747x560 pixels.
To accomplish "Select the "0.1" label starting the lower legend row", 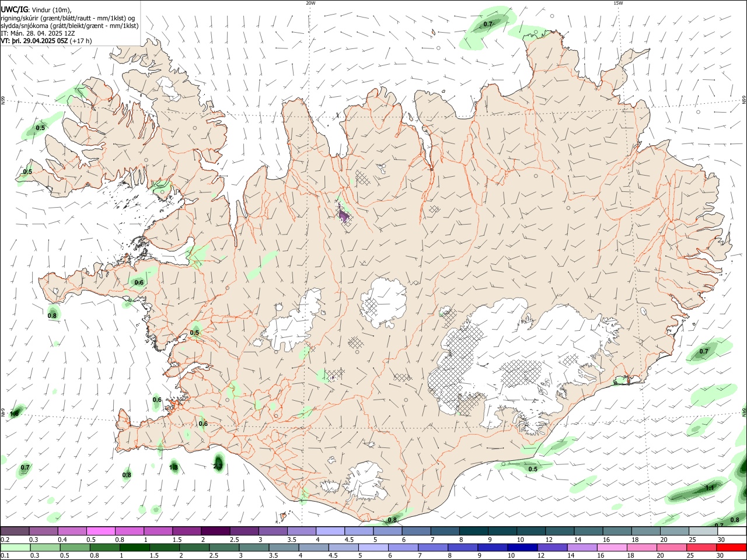I will pos(5,556).
